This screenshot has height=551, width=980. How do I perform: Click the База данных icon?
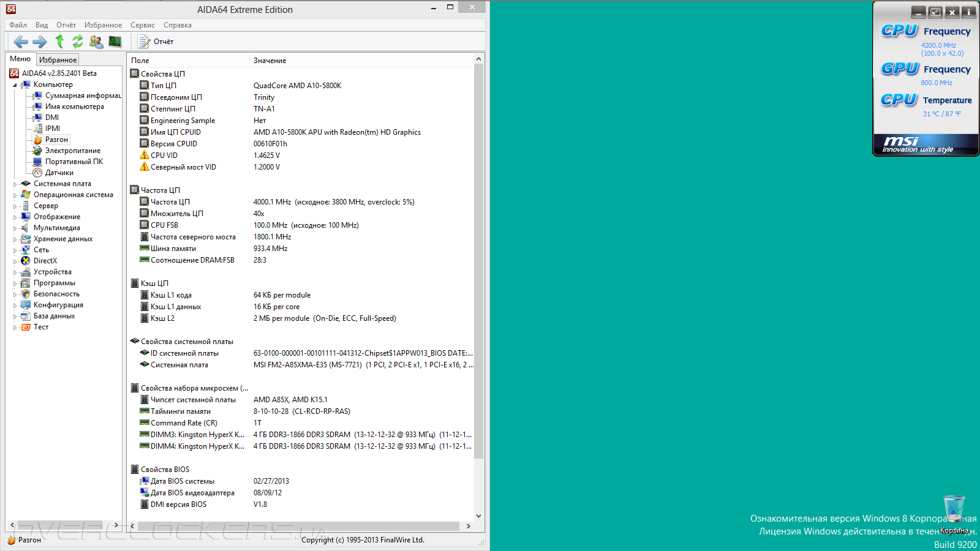click(x=26, y=316)
